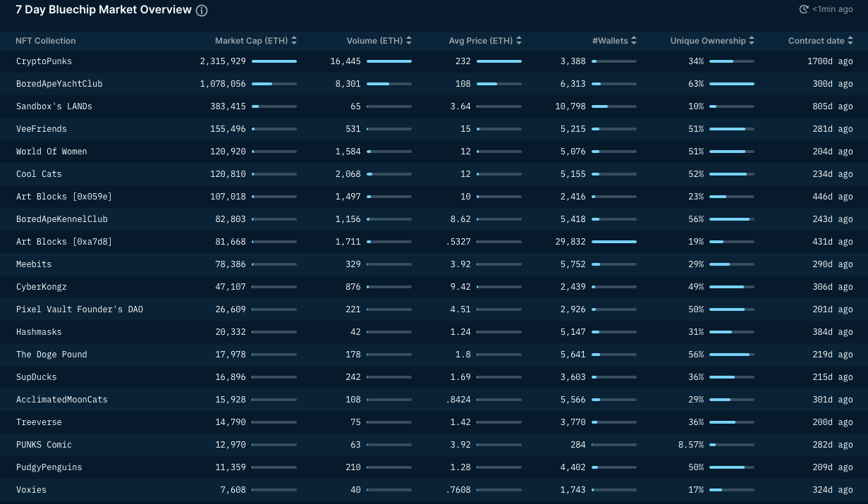868x504 pixels.
Task: Select the PUNKS Comic collection
Action: click(x=44, y=445)
